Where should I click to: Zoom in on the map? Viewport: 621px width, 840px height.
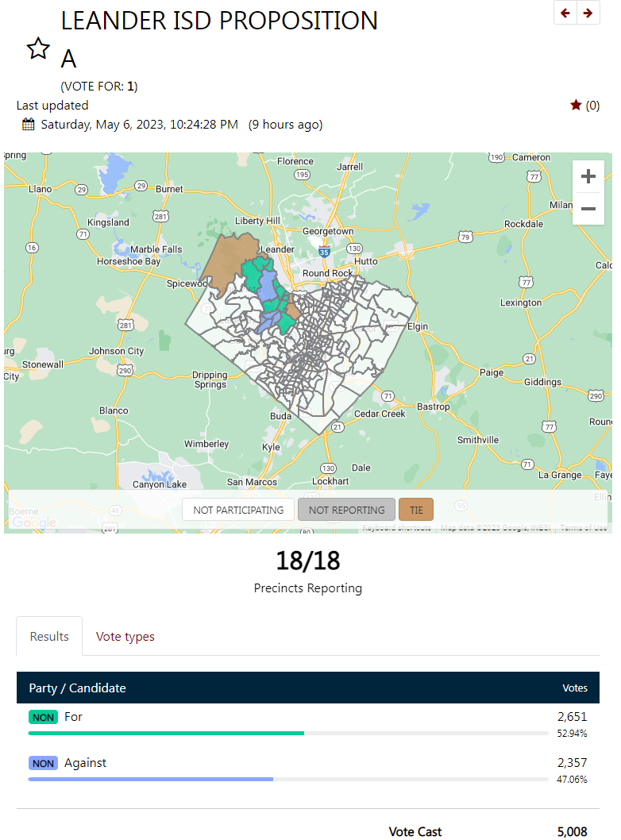point(588,176)
